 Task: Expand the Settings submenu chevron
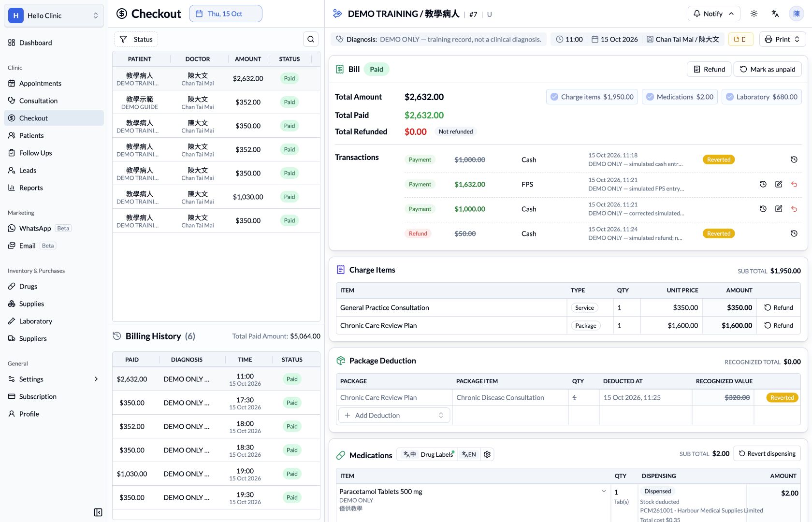(x=96, y=379)
